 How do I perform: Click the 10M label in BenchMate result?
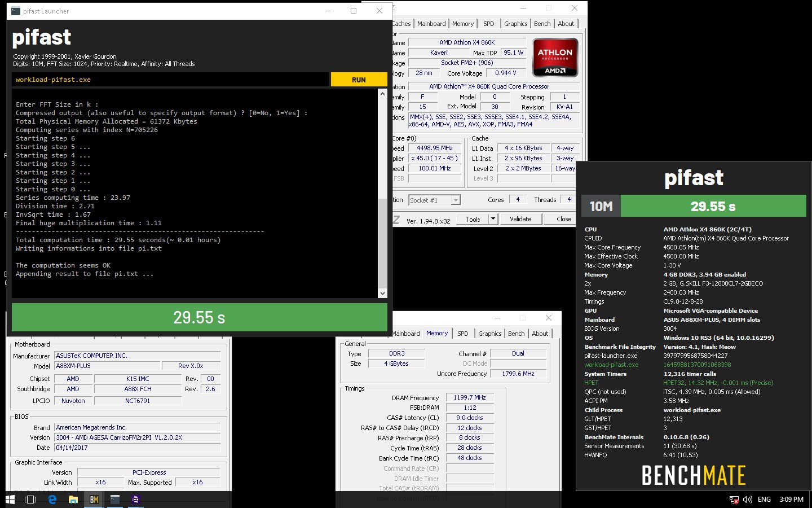click(601, 206)
